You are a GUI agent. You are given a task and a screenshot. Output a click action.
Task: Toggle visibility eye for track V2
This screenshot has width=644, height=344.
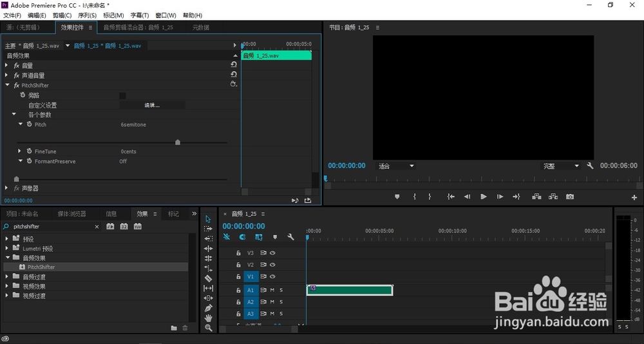(272, 265)
